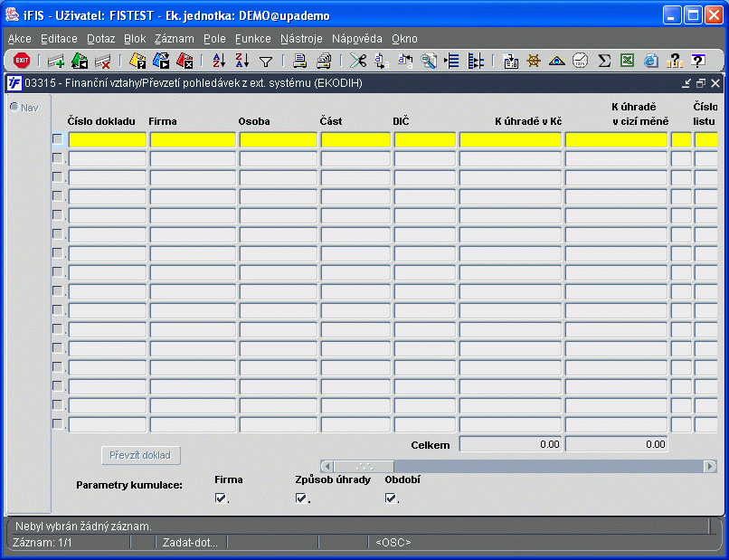Image resolution: width=729 pixels, height=560 pixels.
Task: Open the Okno menu
Action: pos(404,39)
